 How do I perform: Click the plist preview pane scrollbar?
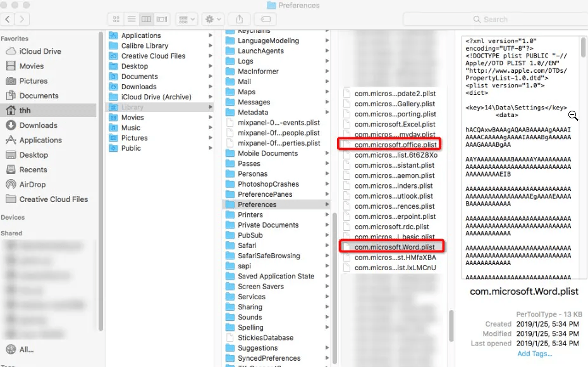583,47
